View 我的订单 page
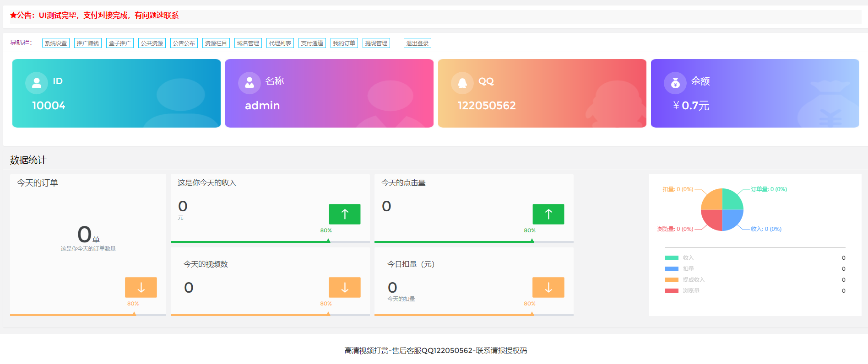 tap(344, 43)
